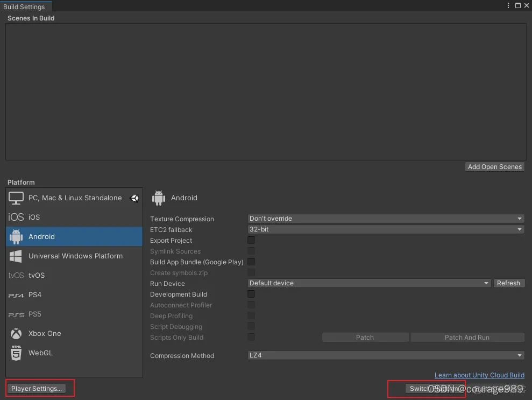This screenshot has height=400, width=532.
Task: Click the Unity logo beside PC standalone
Action: [x=134, y=198]
